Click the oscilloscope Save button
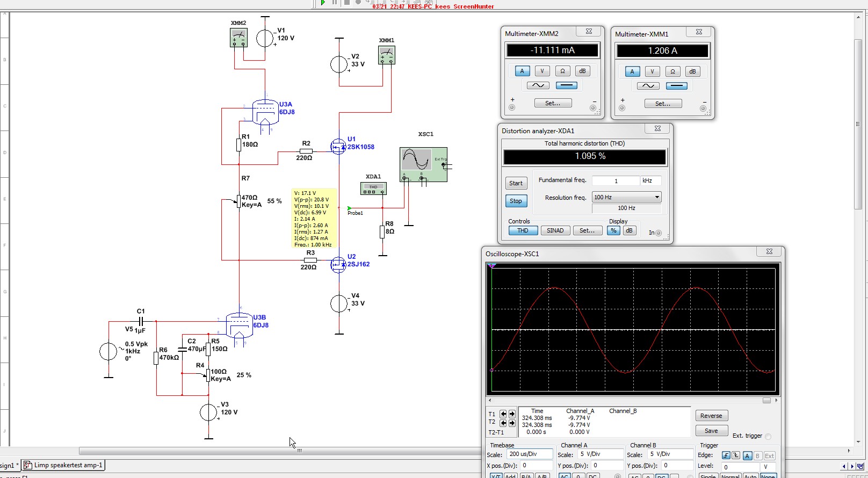Viewport: 868px width, 478px height. pos(711,431)
